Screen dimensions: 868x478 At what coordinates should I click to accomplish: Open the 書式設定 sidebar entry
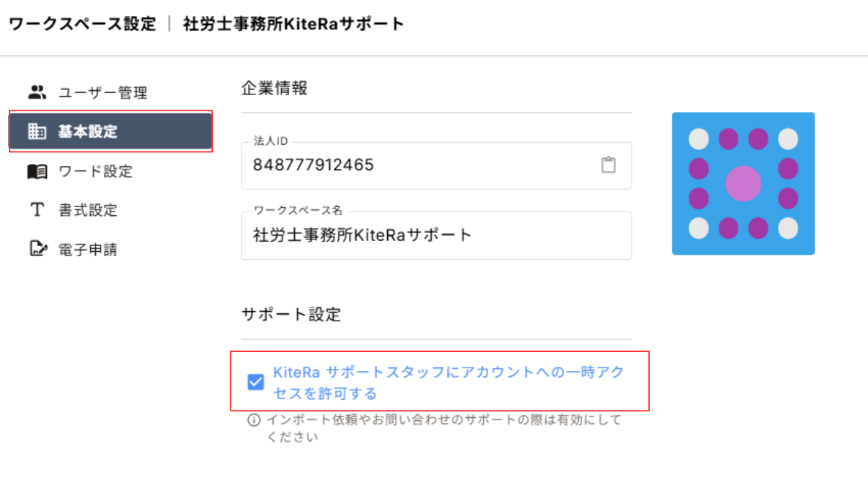coord(88,211)
